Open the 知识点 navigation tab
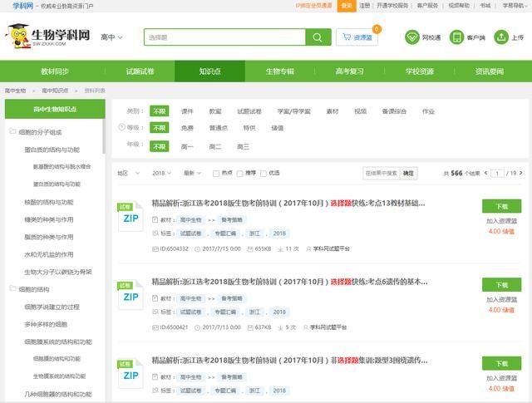The width and height of the screenshot is (532, 403). click(x=209, y=71)
